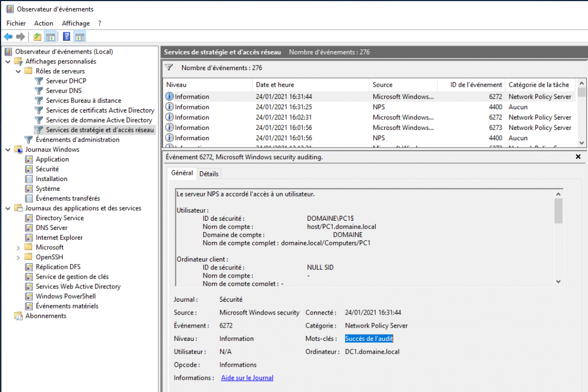The width and height of the screenshot is (588, 392).
Task: Click the Événements matériels log icon
Action: [29, 306]
